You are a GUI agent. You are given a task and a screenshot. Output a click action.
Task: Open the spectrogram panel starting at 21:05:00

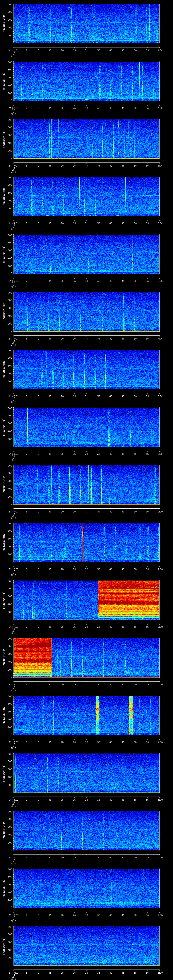86,254
